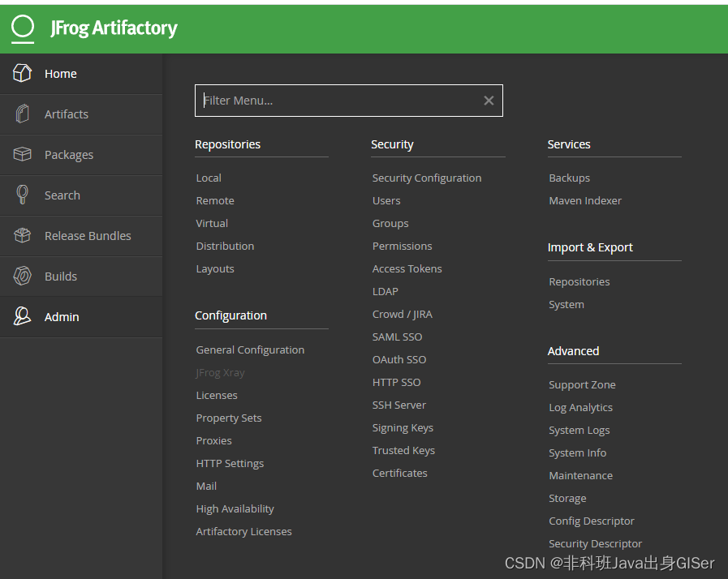
Task: Open Artifactory Licenses
Action: [x=243, y=532]
